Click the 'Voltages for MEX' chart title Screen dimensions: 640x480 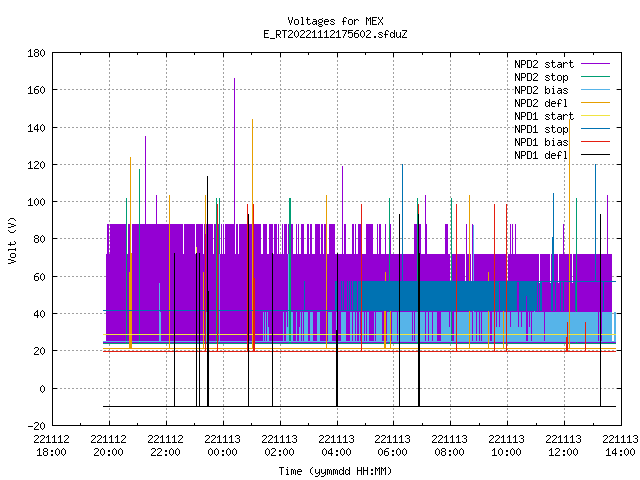(335, 21)
